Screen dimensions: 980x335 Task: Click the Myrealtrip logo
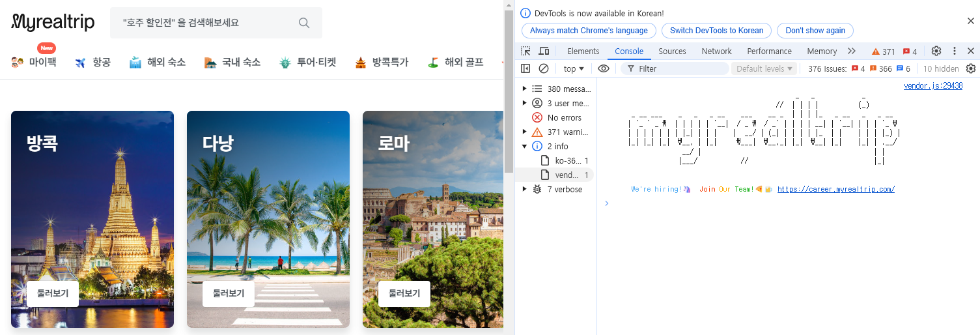click(53, 23)
